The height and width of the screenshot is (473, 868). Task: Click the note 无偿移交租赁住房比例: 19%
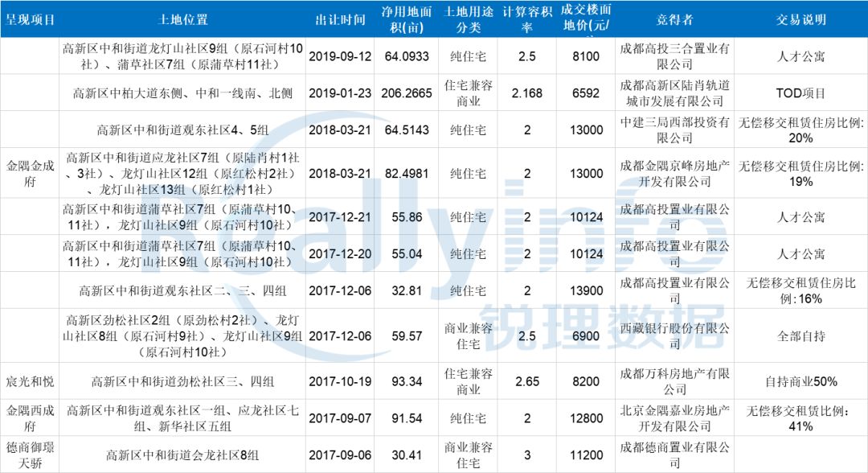[800, 174]
